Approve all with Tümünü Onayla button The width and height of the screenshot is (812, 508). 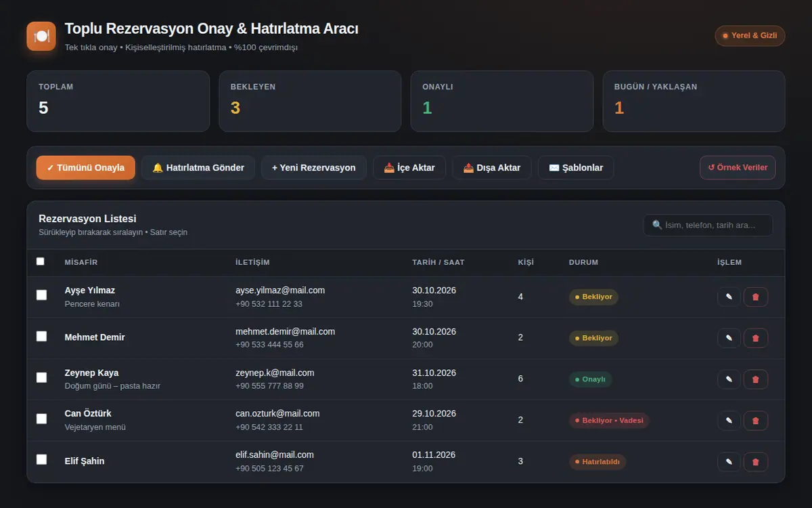[x=86, y=167]
